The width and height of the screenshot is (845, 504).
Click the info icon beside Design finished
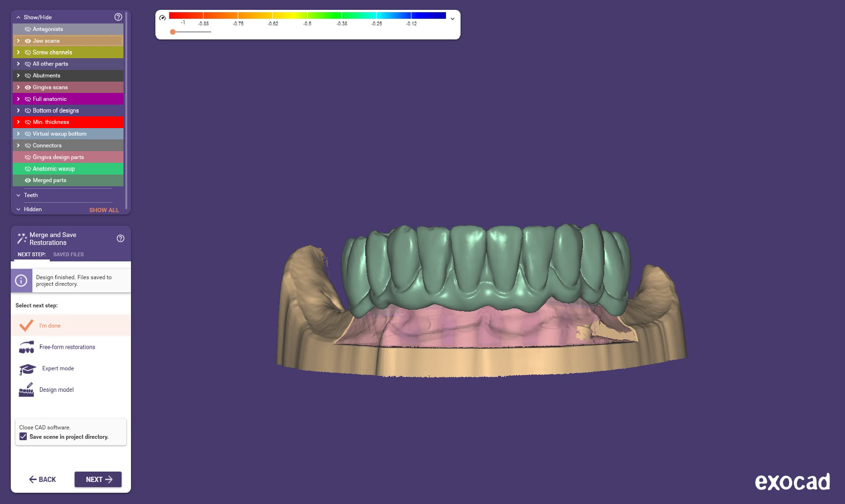click(21, 281)
